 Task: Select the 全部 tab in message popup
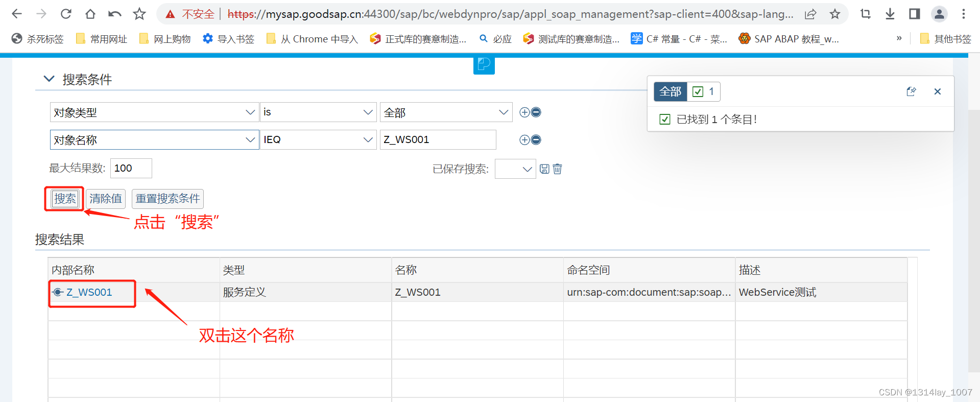670,91
